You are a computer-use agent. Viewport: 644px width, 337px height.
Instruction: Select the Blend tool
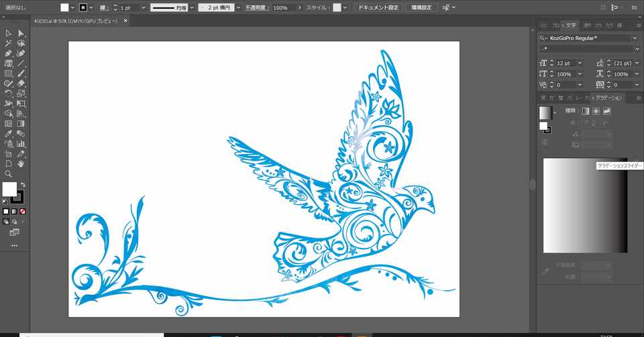click(21, 133)
